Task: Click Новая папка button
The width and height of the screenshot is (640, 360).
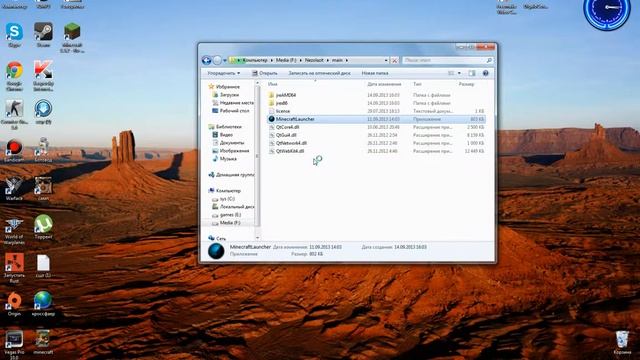Action: [x=375, y=73]
